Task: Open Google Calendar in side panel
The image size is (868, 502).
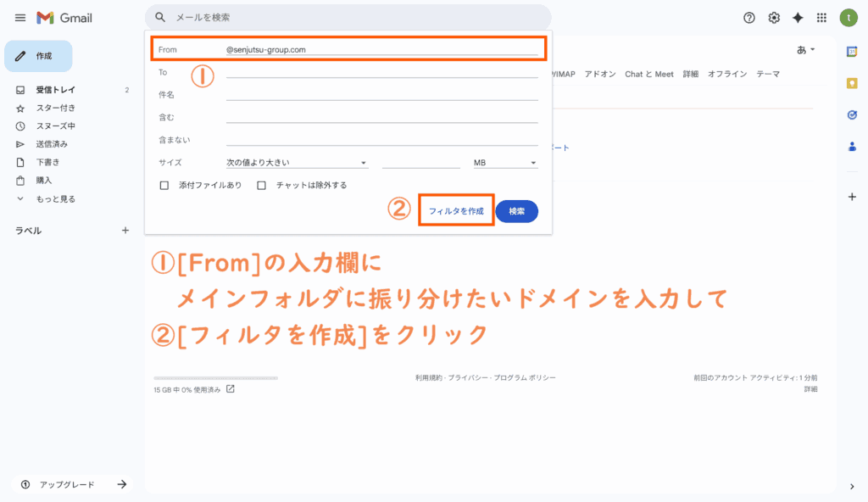Action: click(852, 52)
